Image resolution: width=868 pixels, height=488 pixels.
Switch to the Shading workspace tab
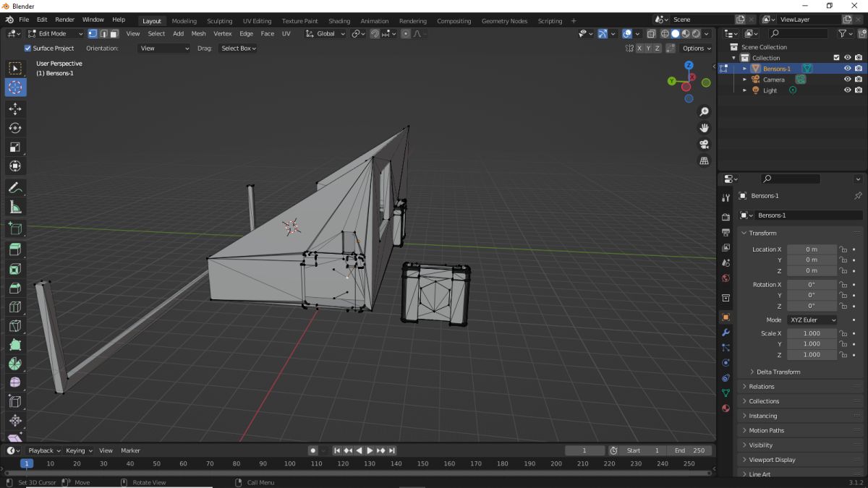339,21
